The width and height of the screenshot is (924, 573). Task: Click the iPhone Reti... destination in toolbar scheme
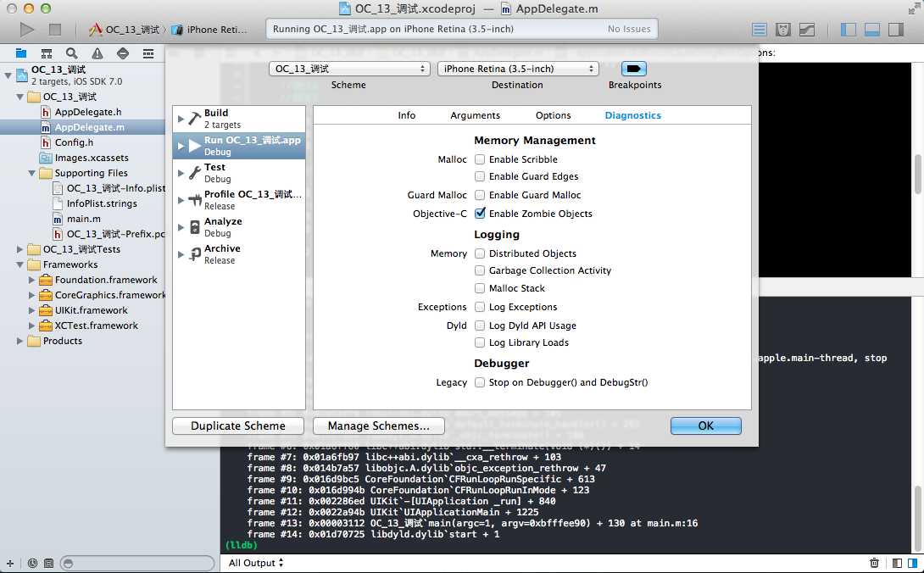click(210, 30)
